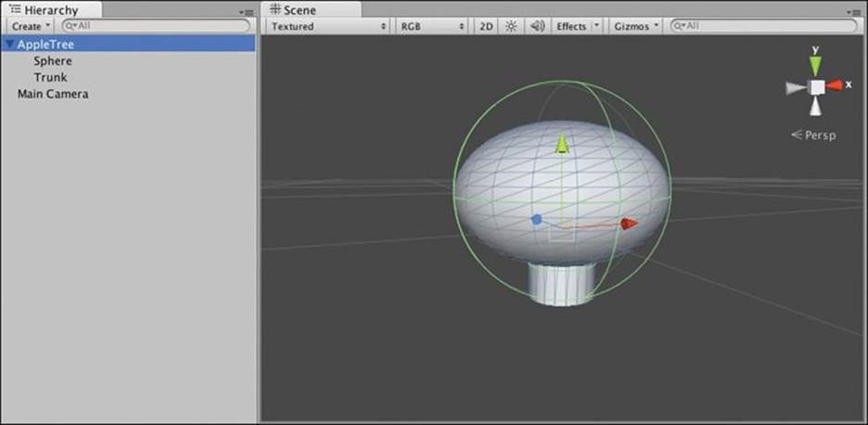Click the gray left cone on orientation gizmo
Viewport: 868px width, 425px height.
[795, 87]
